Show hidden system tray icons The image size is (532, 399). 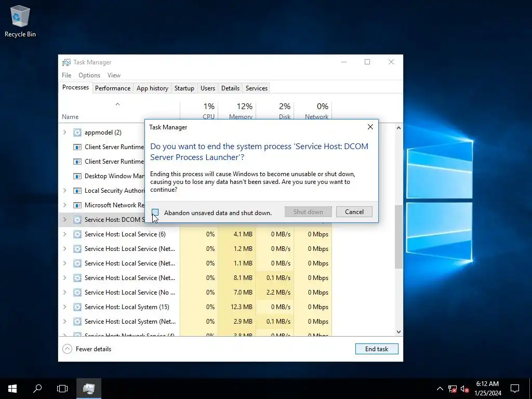pyautogui.click(x=440, y=389)
